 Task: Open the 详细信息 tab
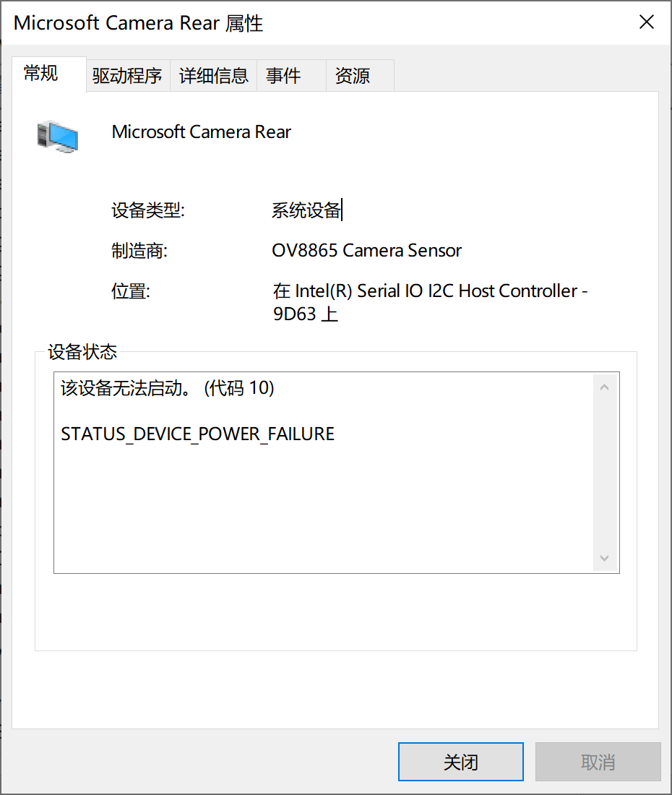point(213,76)
